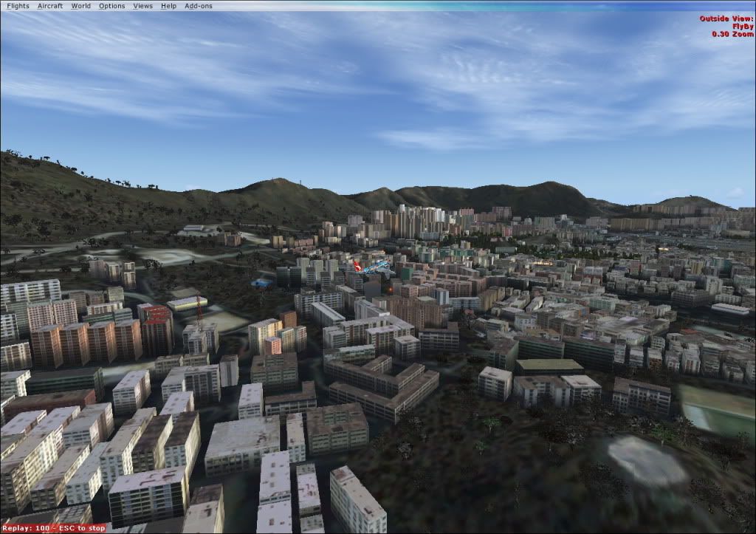Click the red crane tower near the hillside

click(199, 312)
